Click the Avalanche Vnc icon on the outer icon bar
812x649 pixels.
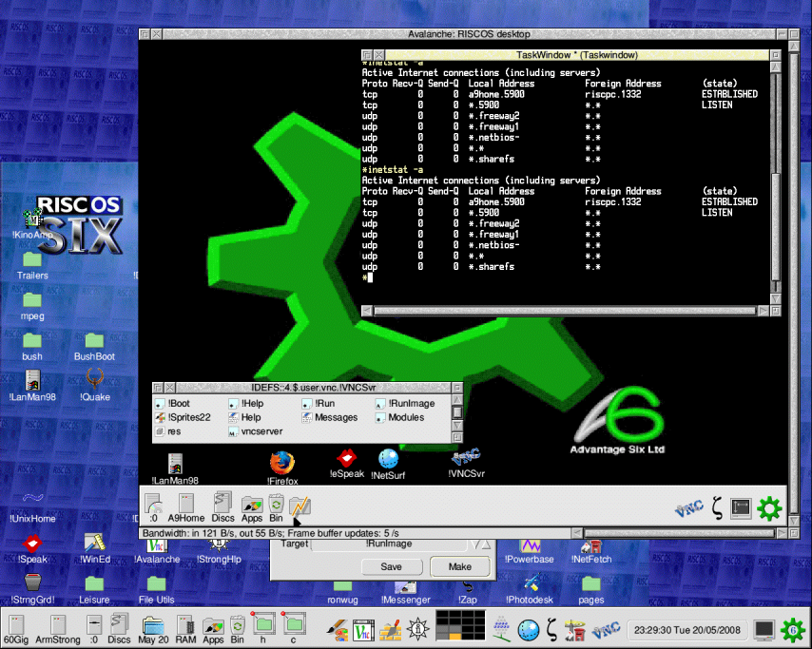pos(363,630)
